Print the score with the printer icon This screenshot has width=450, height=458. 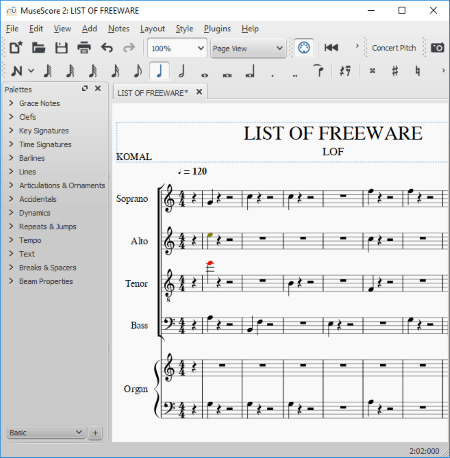(84, 48)
